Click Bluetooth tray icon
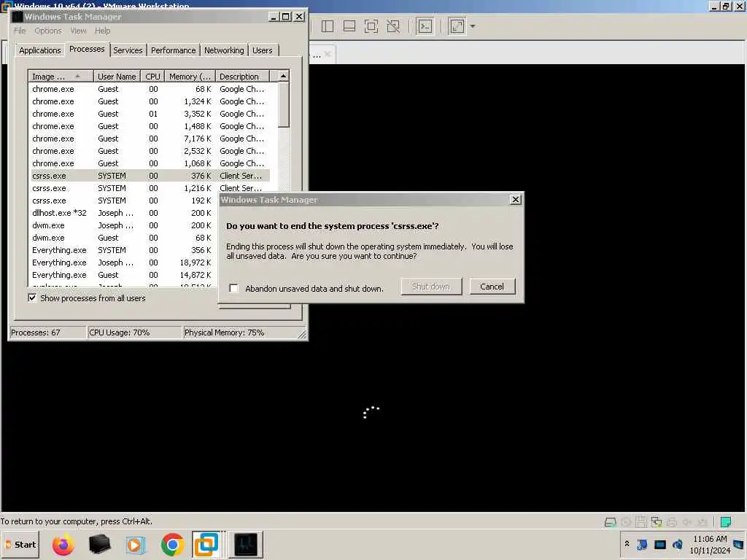This screenshot has width=747, height=560. point(642,544)
